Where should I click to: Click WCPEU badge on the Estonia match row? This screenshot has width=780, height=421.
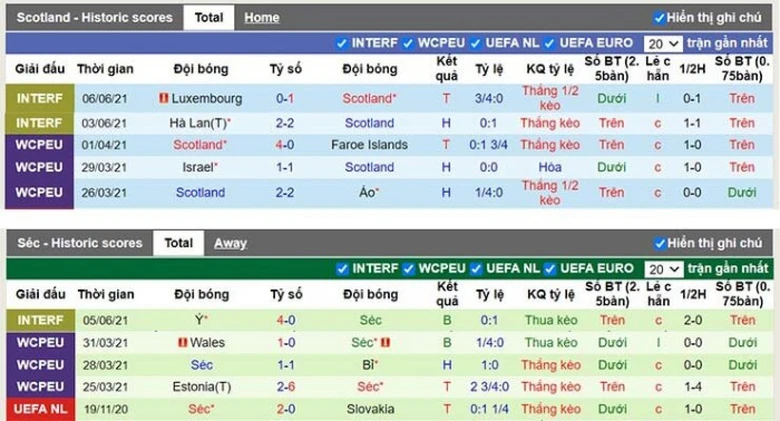(x=39, y=386)
